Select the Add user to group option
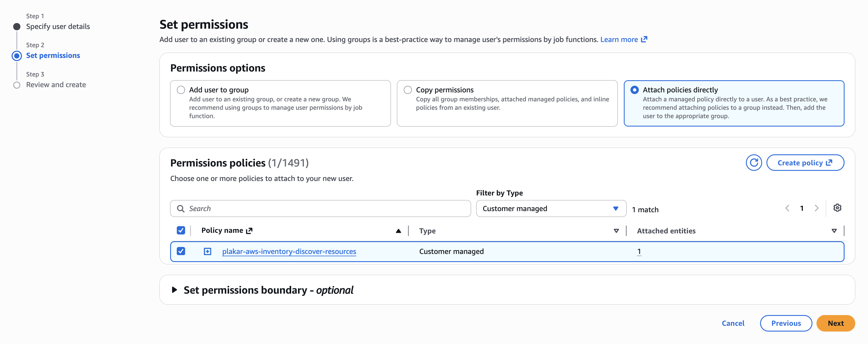This screenshot has height=344, width=868. (x=181, y=90)
